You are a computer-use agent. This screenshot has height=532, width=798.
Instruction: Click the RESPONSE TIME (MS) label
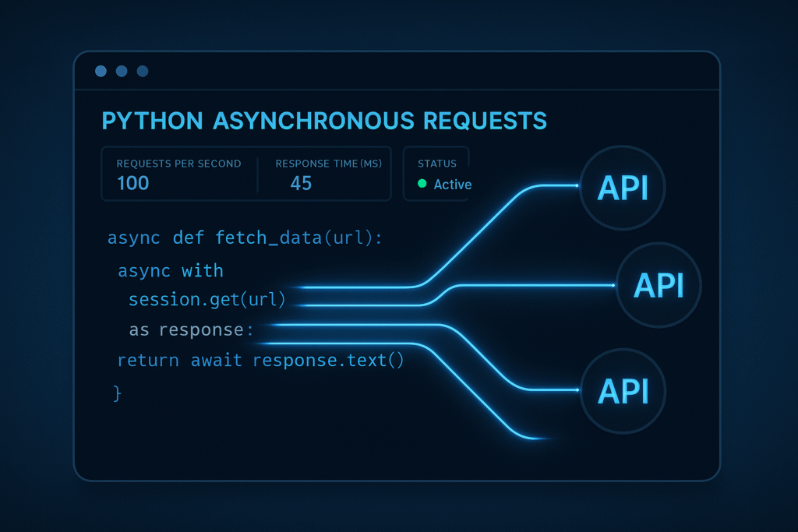(328, 164)
